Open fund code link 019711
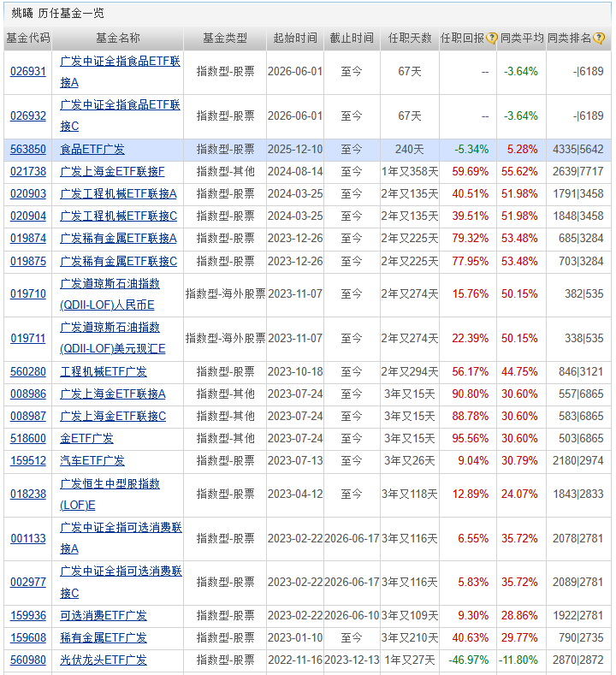This screenshot has width=616, height=675. [28, 339]
